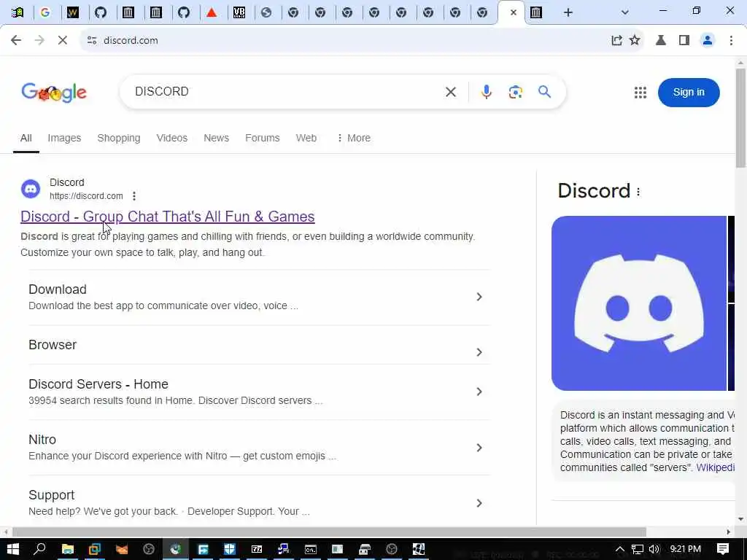The height and width of the screenshot is (560, 747).
Task: Click the horizontal page scrollbar
Action: coord(329,532)
